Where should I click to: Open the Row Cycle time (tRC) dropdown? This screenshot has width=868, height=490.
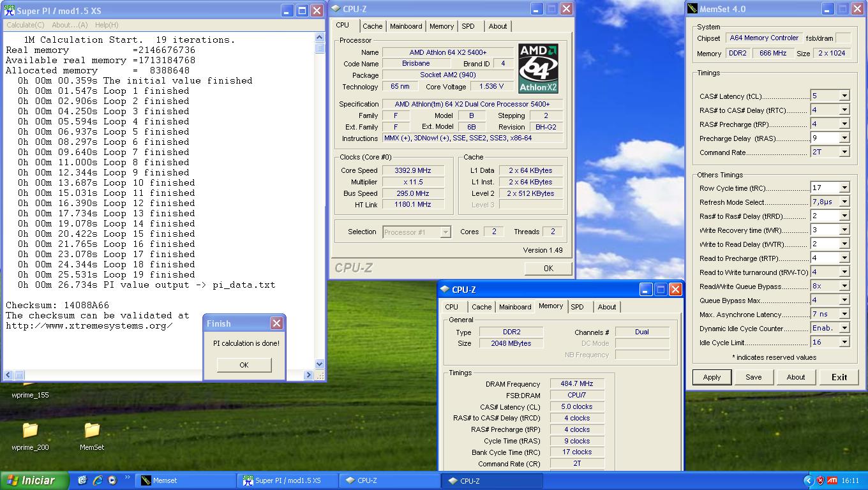844,188
